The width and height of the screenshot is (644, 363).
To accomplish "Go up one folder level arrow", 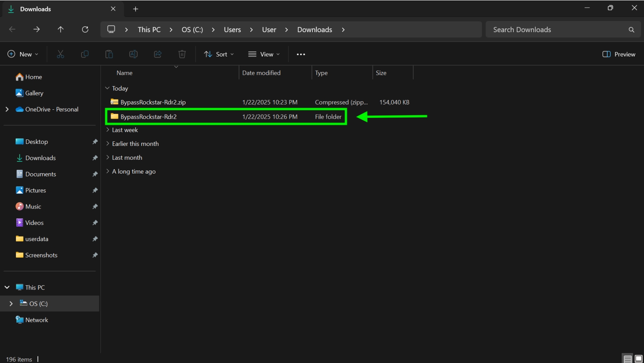I will (x=61, y=29).
